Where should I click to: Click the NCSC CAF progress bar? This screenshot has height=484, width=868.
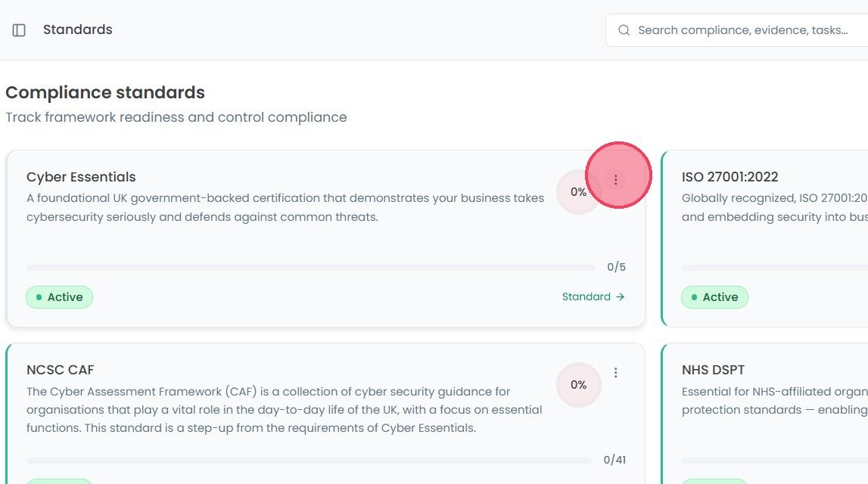[309, 461]
